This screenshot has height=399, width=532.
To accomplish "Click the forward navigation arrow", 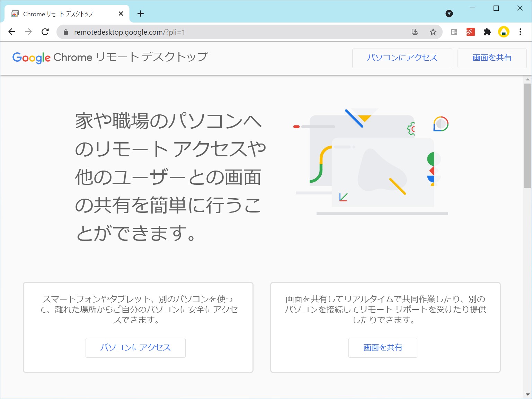I will click(28, 32).
